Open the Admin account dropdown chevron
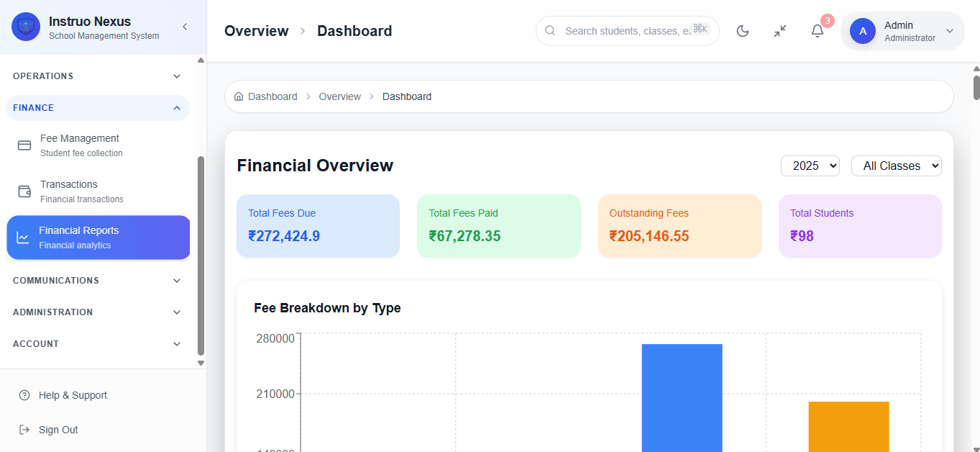980x452 pixels. 950,31
